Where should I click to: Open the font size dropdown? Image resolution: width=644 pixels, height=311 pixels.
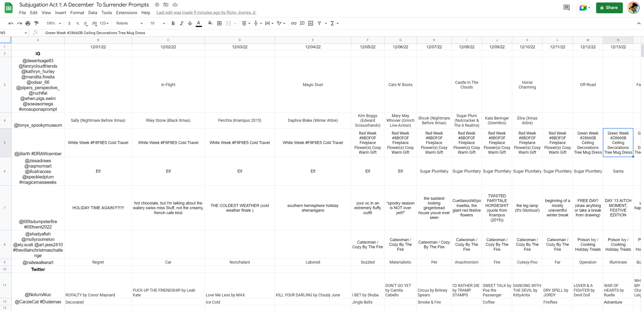click(x=158, y=23)
